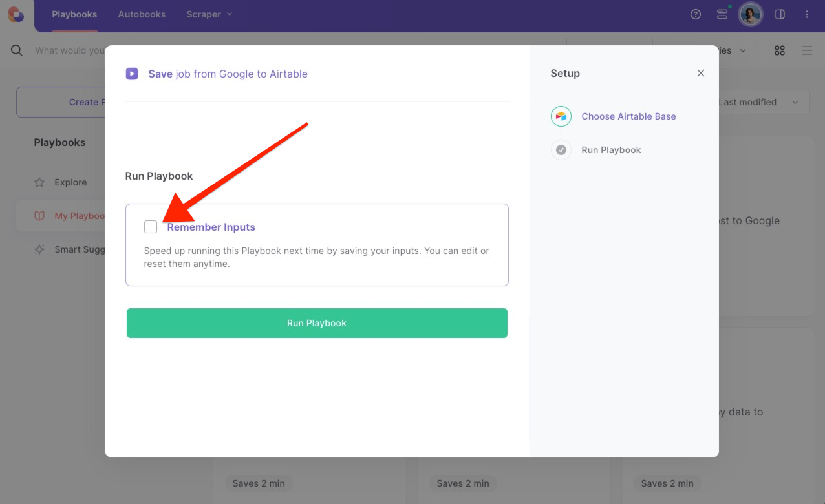Close the Setup dialog with the X

701,73
